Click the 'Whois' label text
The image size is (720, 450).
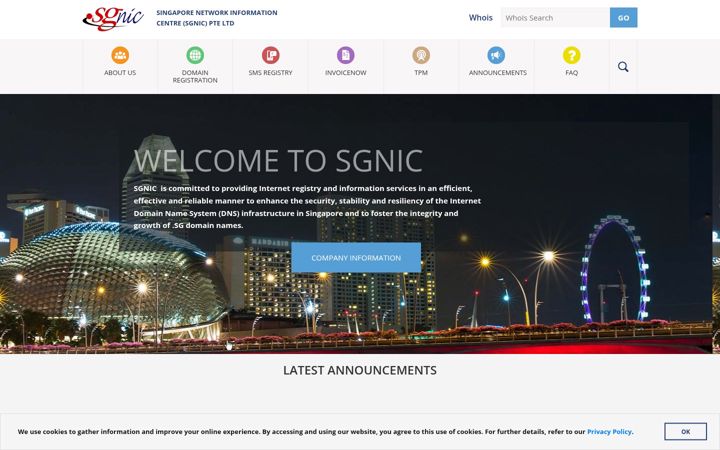(480, 17)
